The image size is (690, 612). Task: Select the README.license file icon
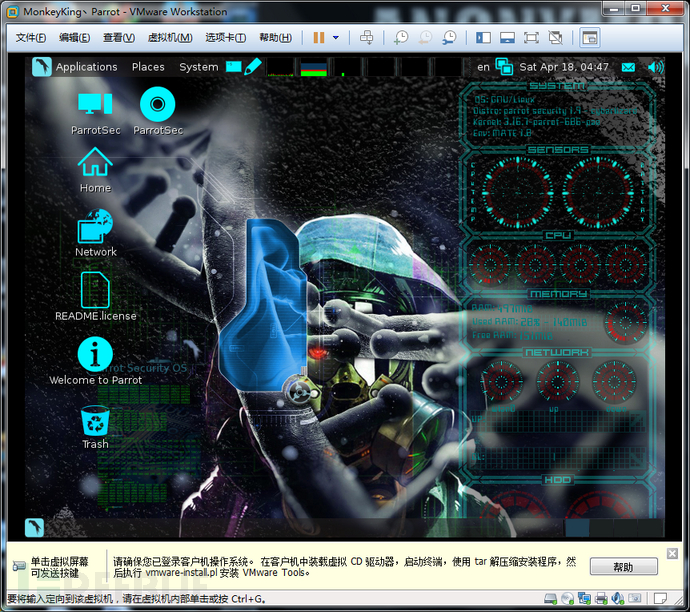coord(95,297)
